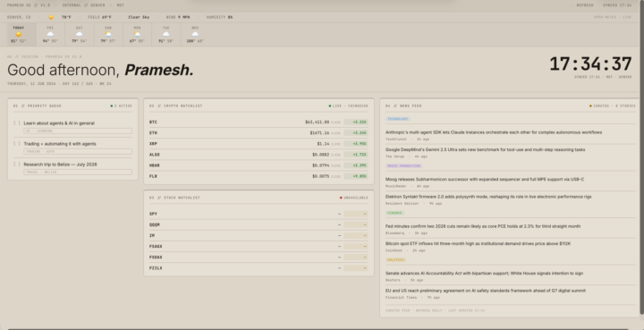
Task: Click the sun icon beside the Denver temperature
Action: pos(51,17)
